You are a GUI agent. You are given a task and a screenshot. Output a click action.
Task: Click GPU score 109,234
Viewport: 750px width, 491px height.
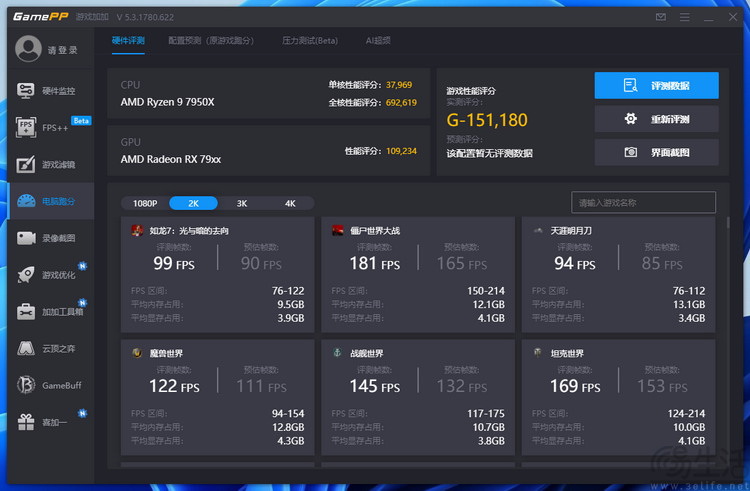point(401,151)
